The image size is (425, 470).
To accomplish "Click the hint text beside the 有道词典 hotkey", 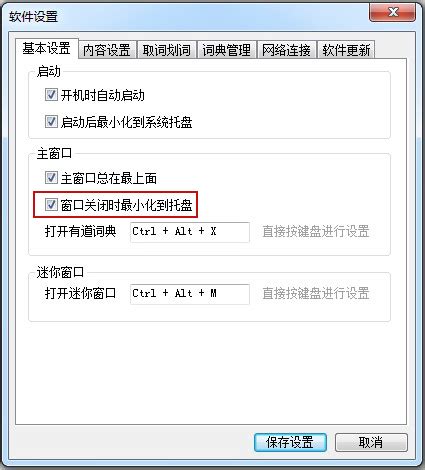I will point(316,231).
